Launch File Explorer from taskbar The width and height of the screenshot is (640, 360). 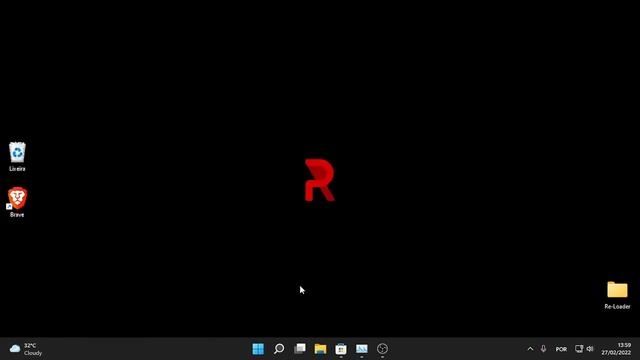point(320,349)
